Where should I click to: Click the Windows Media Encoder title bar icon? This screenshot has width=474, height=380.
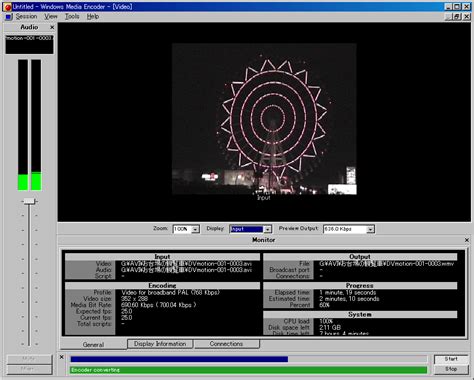click(7, 6)
